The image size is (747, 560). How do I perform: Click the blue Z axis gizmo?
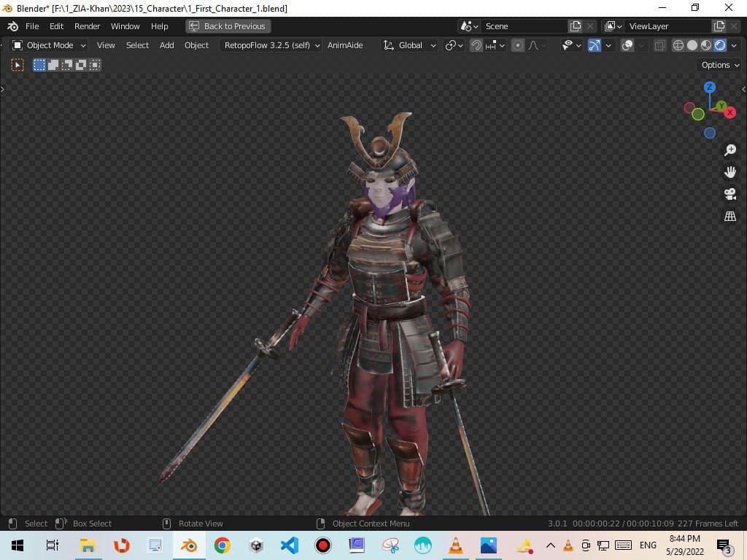coord(709,87)
